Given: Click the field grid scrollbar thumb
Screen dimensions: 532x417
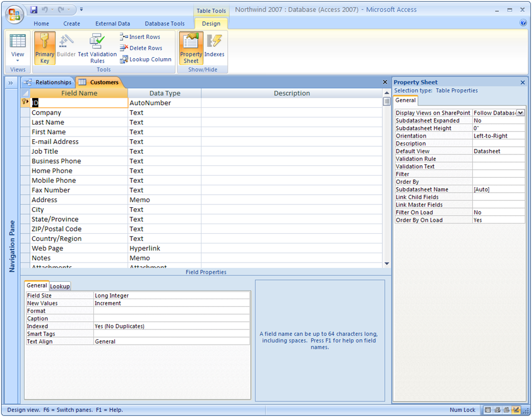Looking at the screenshot, I should [386, 101].
